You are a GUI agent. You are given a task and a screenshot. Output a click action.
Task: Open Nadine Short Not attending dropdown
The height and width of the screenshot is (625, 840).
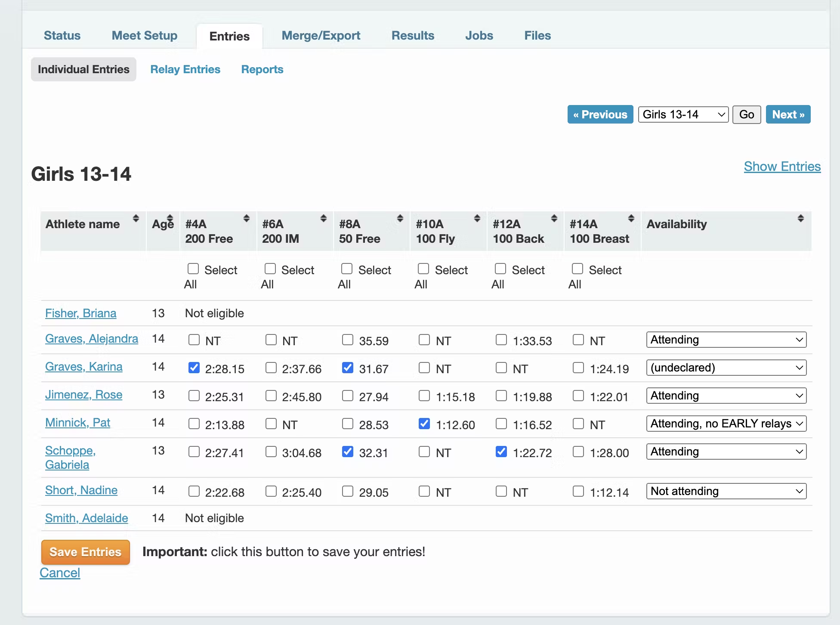tap(726, 491)
